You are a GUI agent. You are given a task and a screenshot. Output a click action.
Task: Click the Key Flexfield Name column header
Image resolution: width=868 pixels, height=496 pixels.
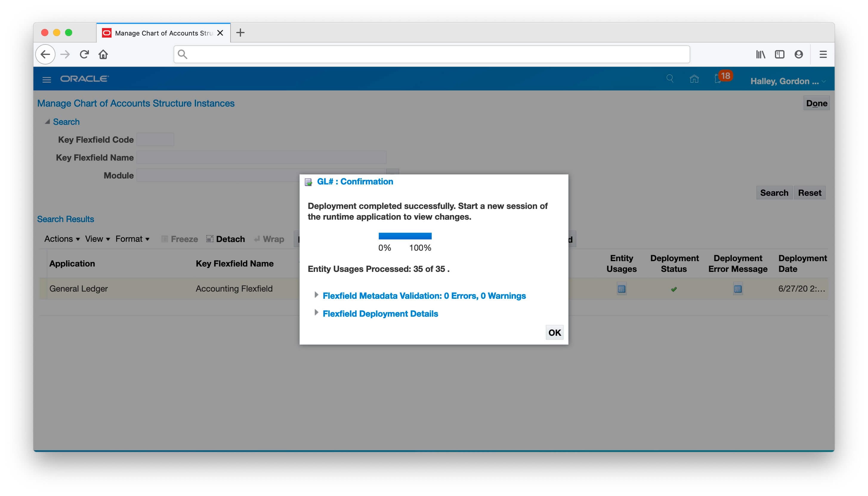(234, 263)
